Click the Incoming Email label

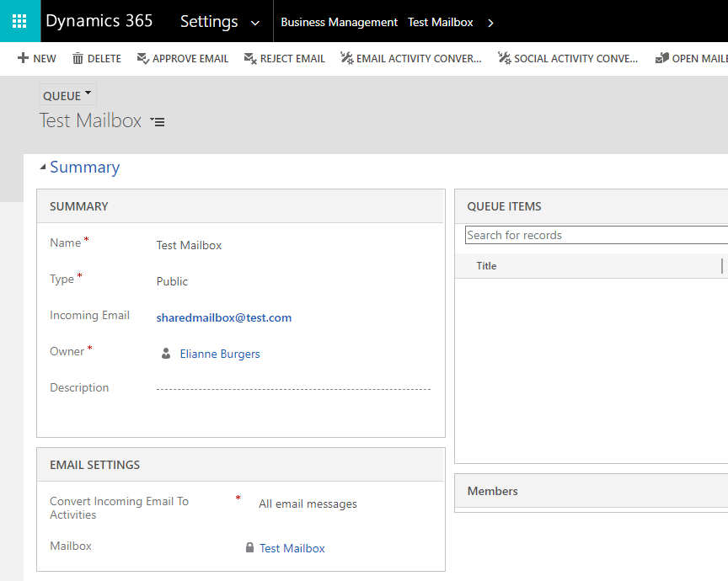click(x=89, y=315)
